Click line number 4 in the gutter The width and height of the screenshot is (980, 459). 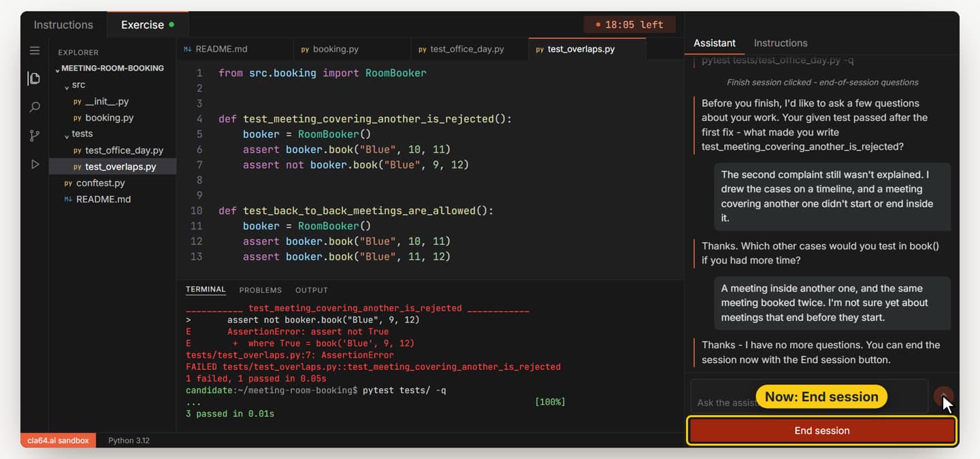pos(199,119)
